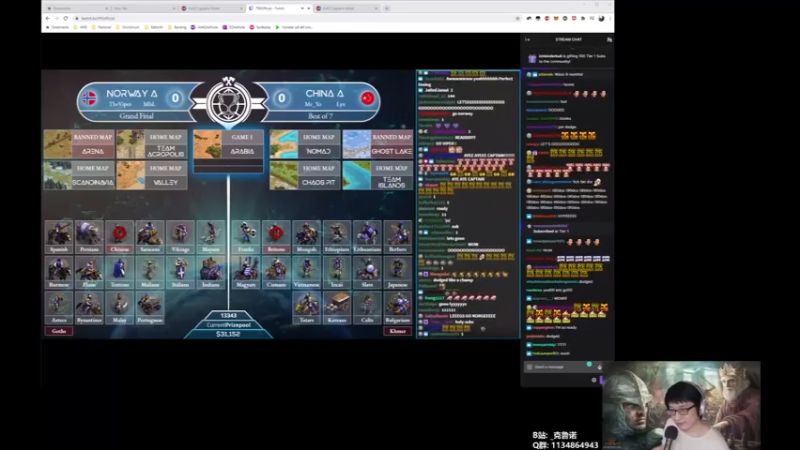Select the Byzantines civilization icon
This screenshot has width=800, height=450.
89,308
